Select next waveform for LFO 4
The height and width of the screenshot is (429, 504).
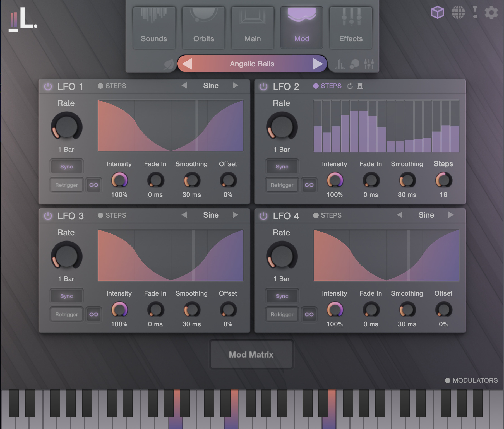point(451,215)
